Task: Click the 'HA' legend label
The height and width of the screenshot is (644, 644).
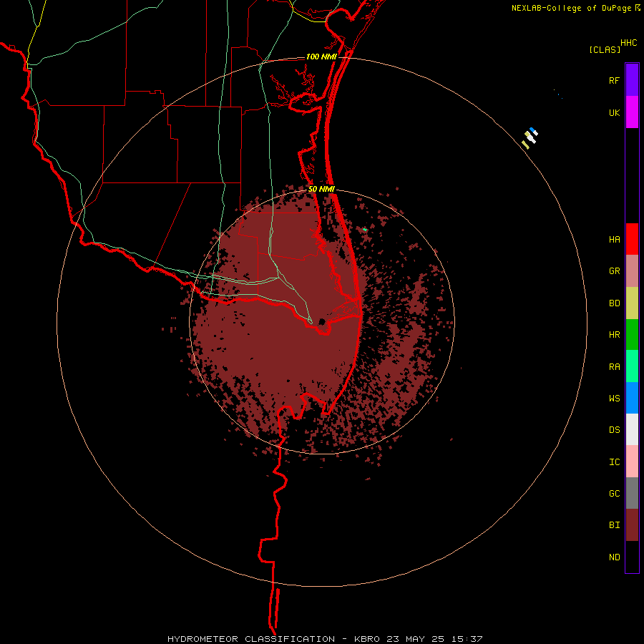Action: point(614,240)
